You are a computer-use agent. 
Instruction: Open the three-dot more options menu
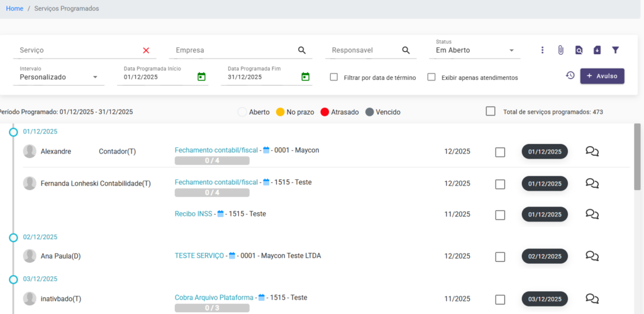click(x=542, y=50)
